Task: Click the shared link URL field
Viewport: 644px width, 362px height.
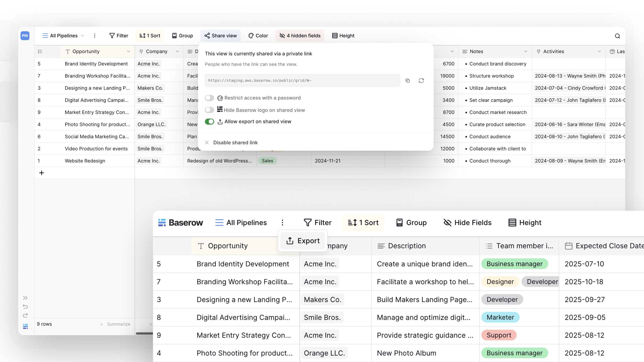Action: click(302, 80)
